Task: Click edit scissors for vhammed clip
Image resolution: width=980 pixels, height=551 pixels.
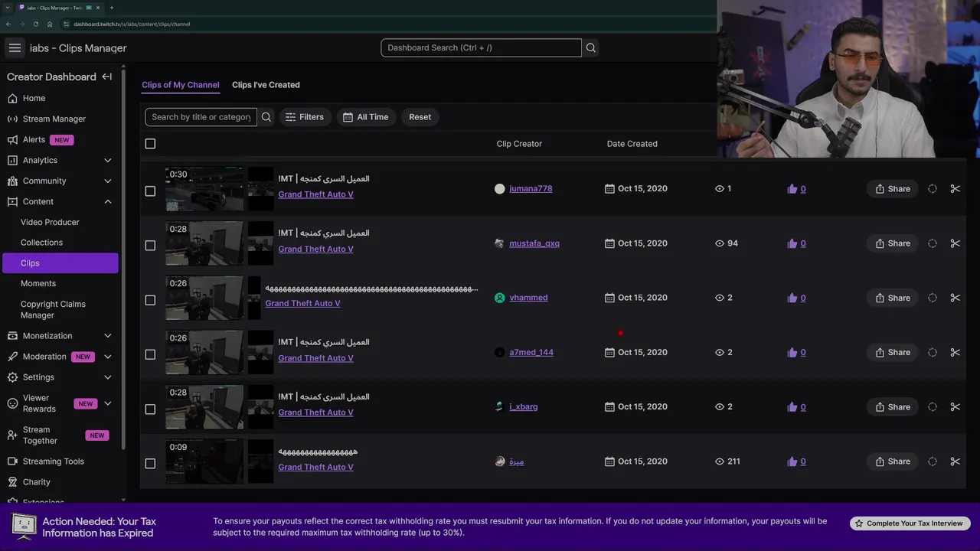Action: coord(955,298)
